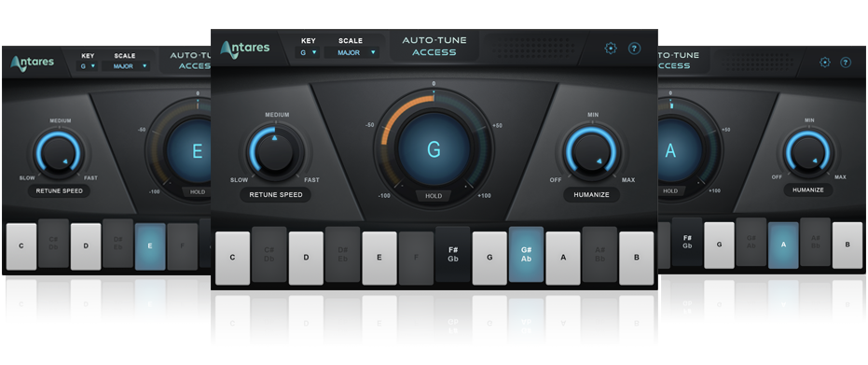Click AUTO-TUNE ACCESS title in center window

click(434, 46)
